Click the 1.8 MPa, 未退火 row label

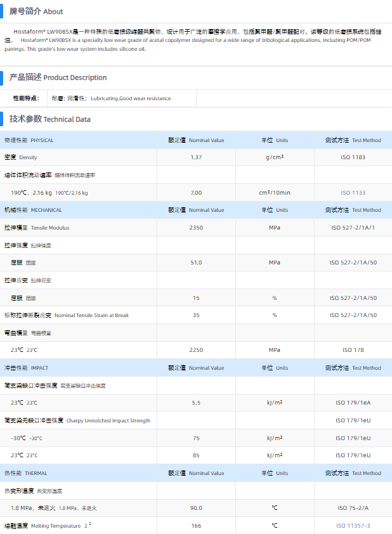point(54,508)
